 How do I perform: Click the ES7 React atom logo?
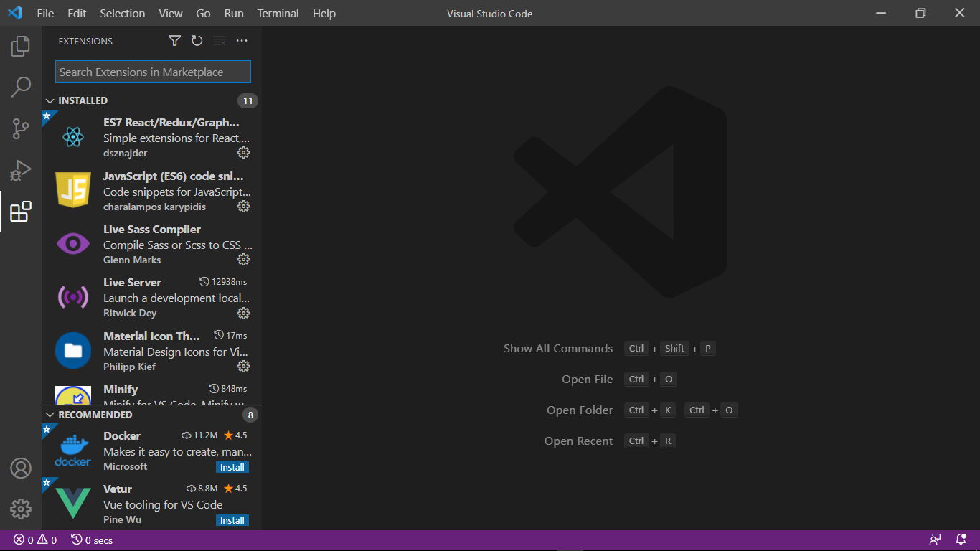(x=73, y=137)
